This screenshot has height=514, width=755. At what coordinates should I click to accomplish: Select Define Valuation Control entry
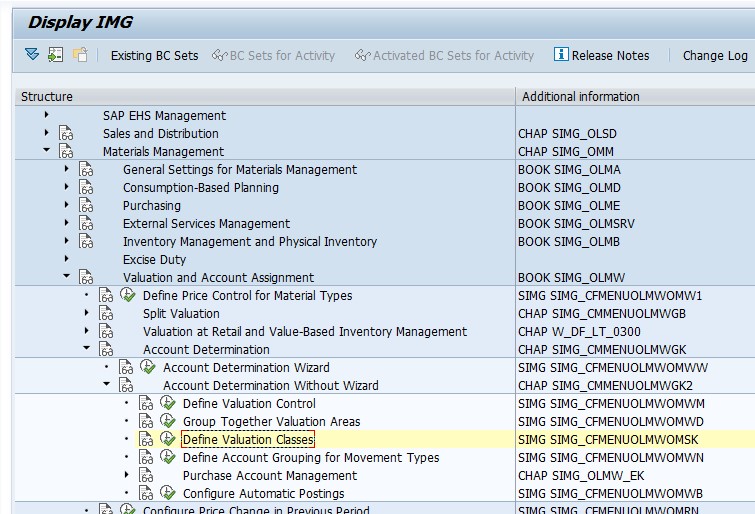coord(249,404)
